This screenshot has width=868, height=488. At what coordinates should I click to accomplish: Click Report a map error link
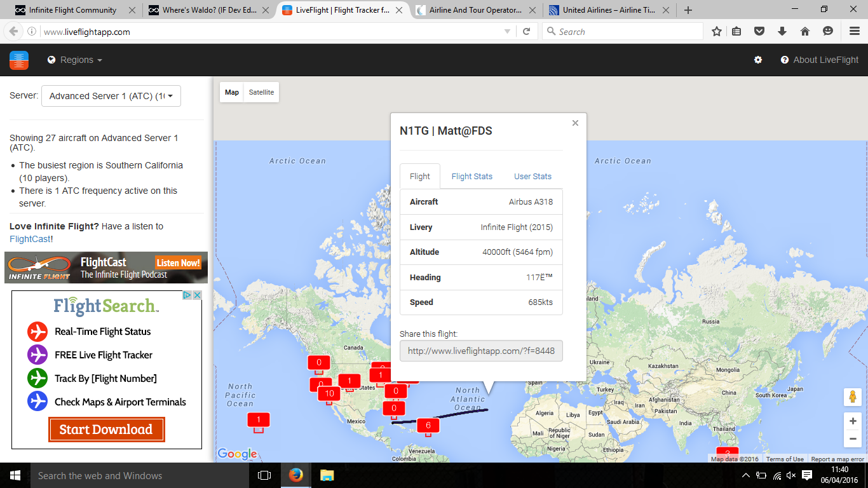(837, 459)
